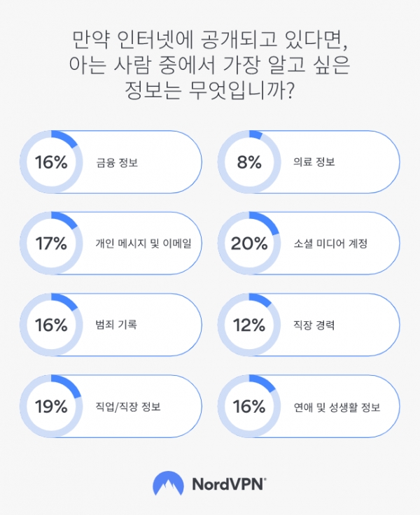Screen dimensions: 420x515
Task: Click the 8% ring for 의료 정보
Action: pyautogui.click(x=249, y=162)
